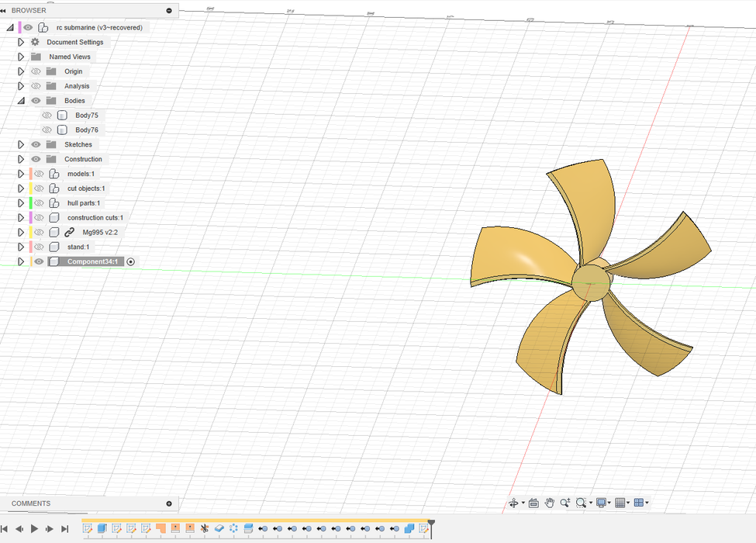Click the Sketches folder icon

point(51,145)
